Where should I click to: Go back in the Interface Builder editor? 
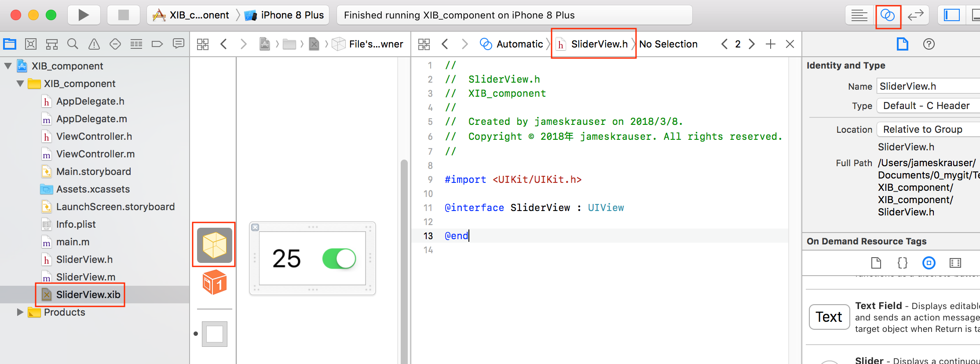click(224, 44)
